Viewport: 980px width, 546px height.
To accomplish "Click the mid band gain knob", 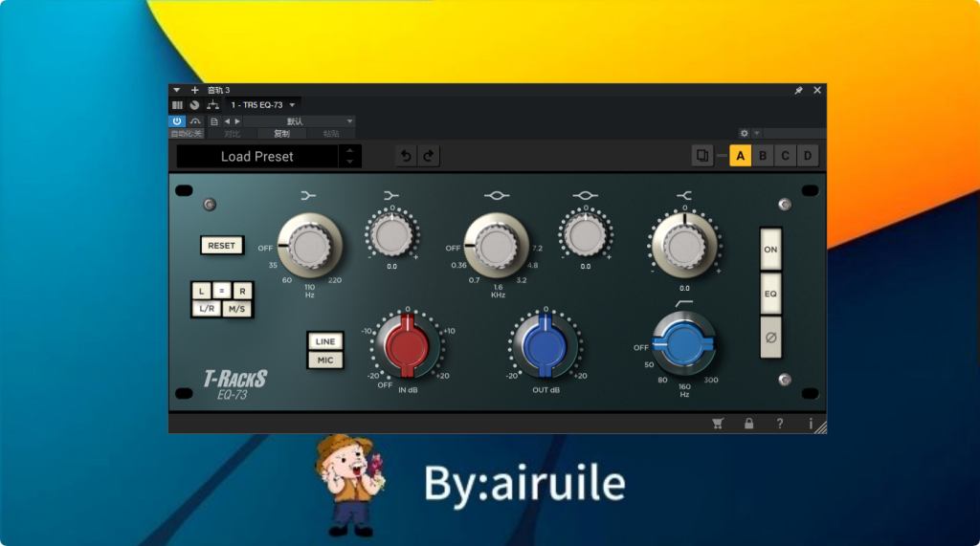I will coord(585,235).
